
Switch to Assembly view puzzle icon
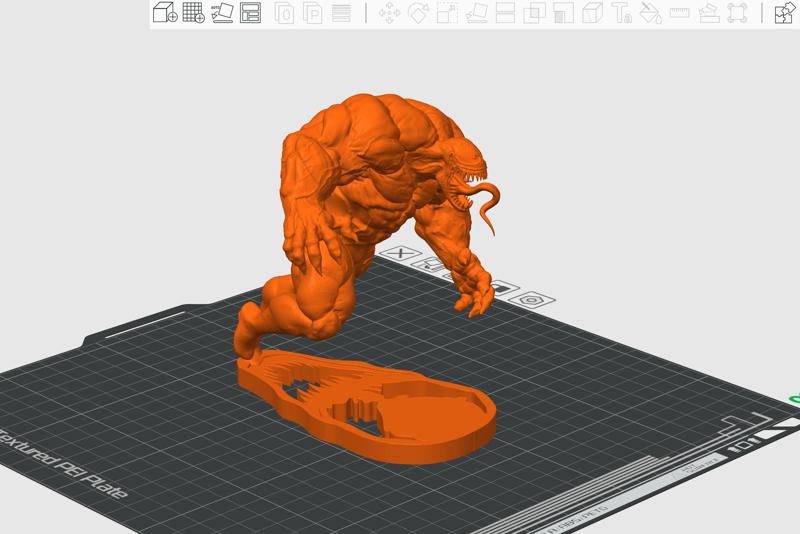[x=785, y=13]
